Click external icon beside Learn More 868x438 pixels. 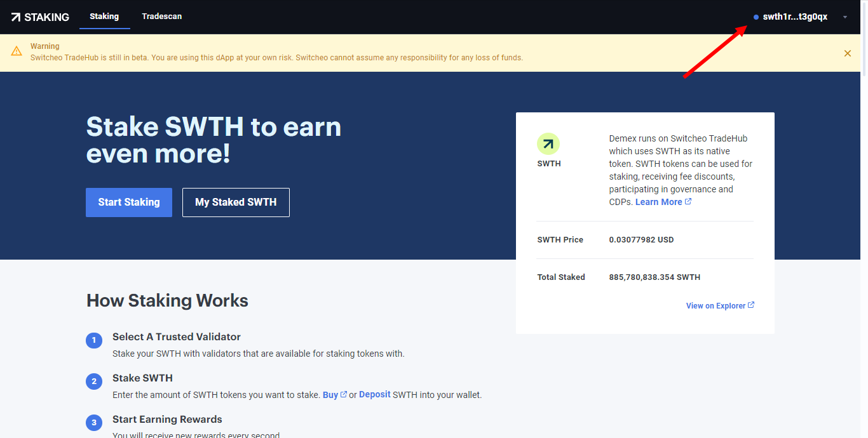pyautogui.click(x=688, y=201)
